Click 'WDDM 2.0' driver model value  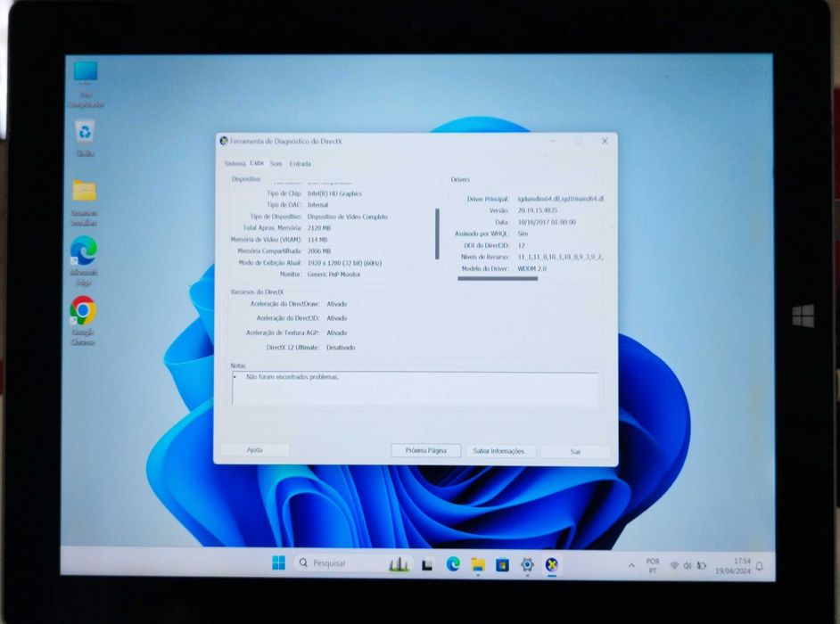(x=532, y=269)
